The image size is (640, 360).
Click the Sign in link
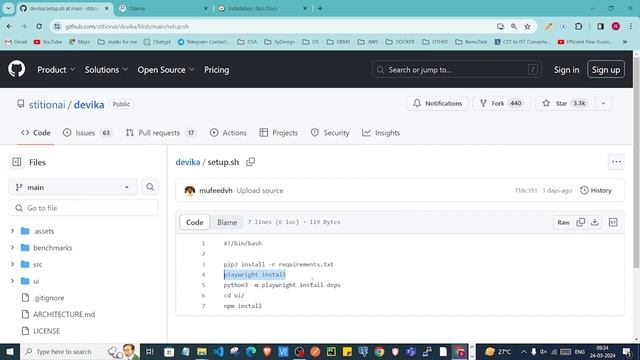566,70
